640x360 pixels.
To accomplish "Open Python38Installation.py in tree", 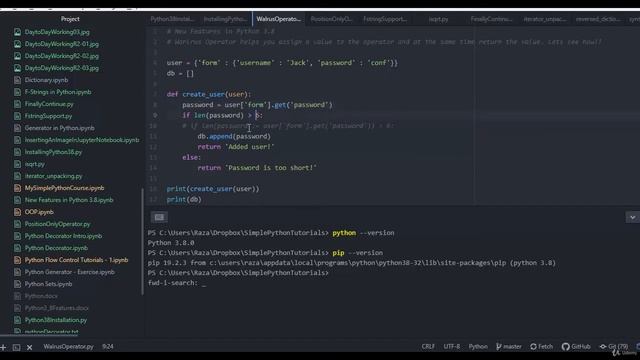I will pyautogui.click(x=56, y=320).
